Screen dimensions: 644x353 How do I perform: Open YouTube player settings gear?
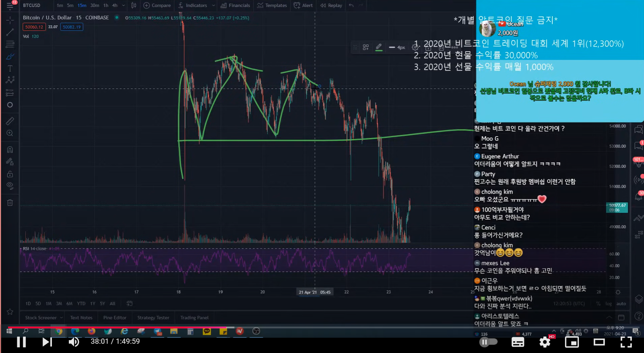click(545, 342)
